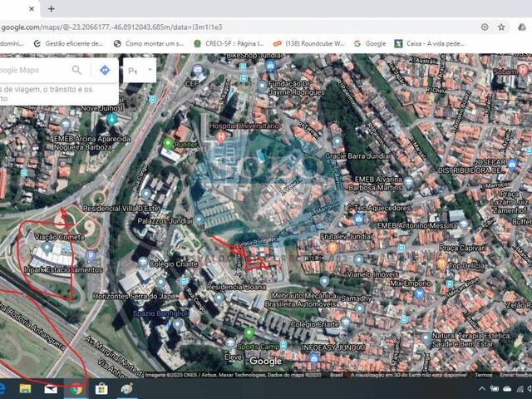The height and width of the screenshot is (399, 532).
Task: Select the Viação Cometa map marker
Action: click(x=47, y=248)
